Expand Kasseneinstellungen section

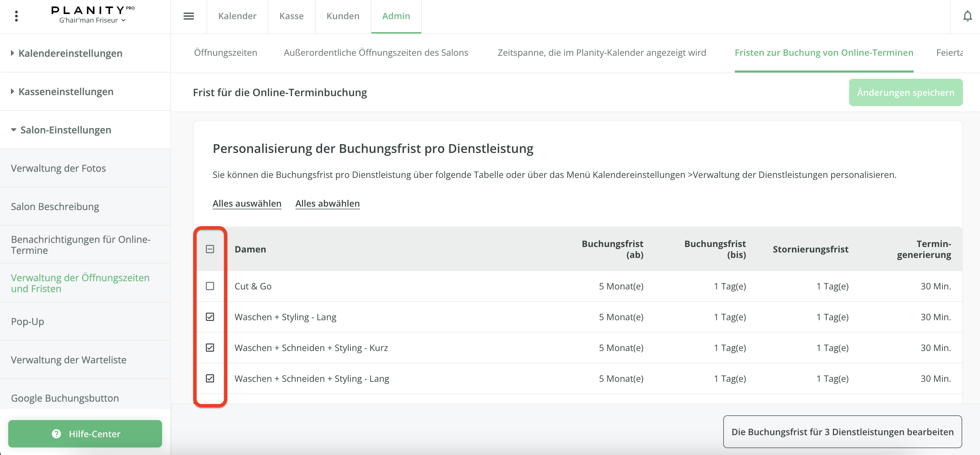[66, 91]
